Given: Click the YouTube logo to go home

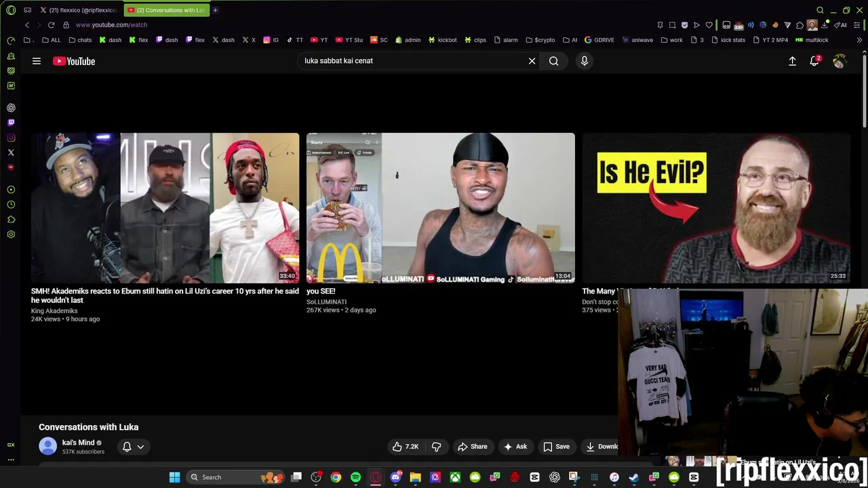Looking at the screenshot, I should pyautogui.click(x=74, y=61).
